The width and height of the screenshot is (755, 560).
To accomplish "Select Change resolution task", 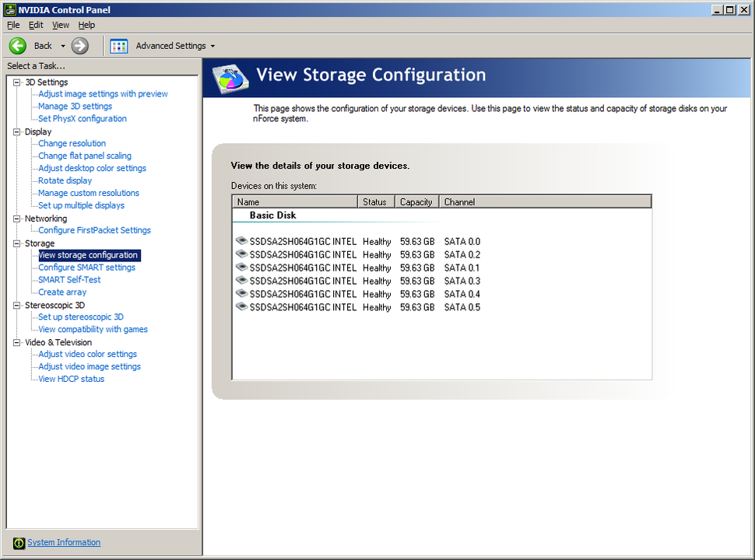I will [x=72, y=143].
